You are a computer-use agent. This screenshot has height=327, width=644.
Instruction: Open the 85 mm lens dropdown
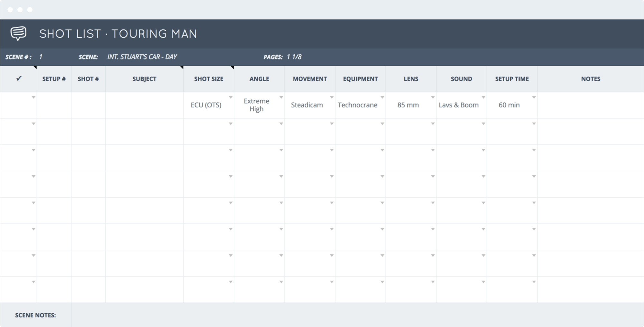(x=433, y=97)
